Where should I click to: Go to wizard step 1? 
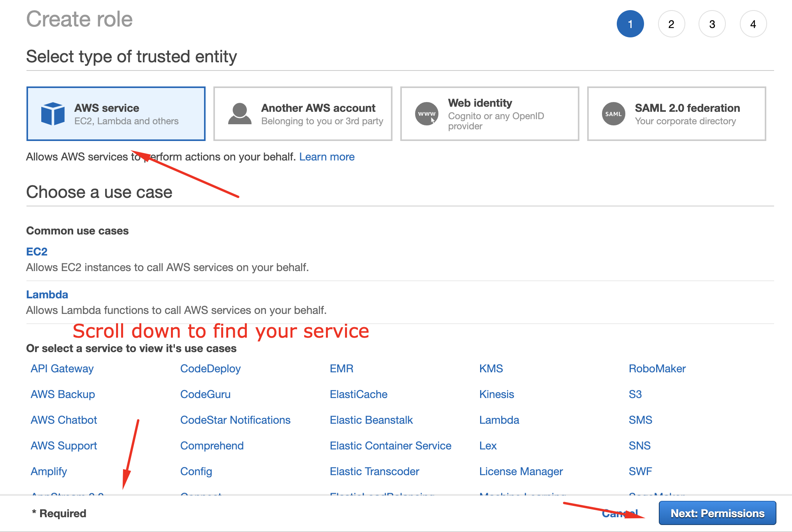(630, 24)
